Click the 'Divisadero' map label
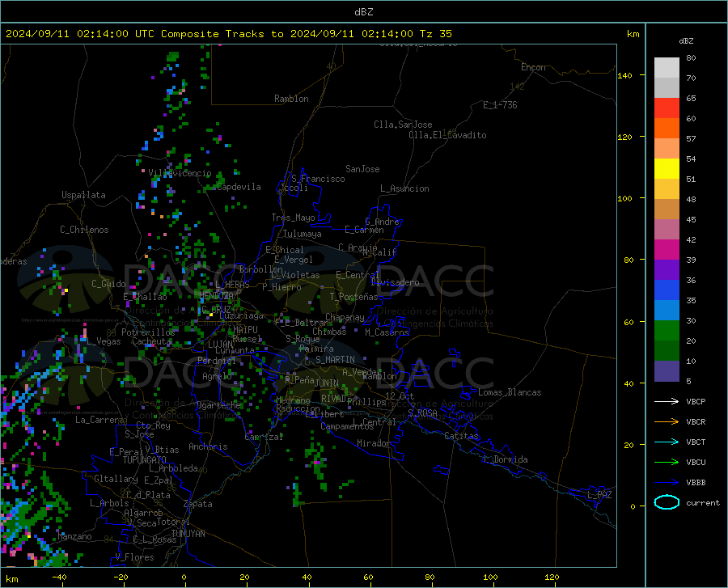The height and width of the screenshot is (588, 728). pos(395,282)
